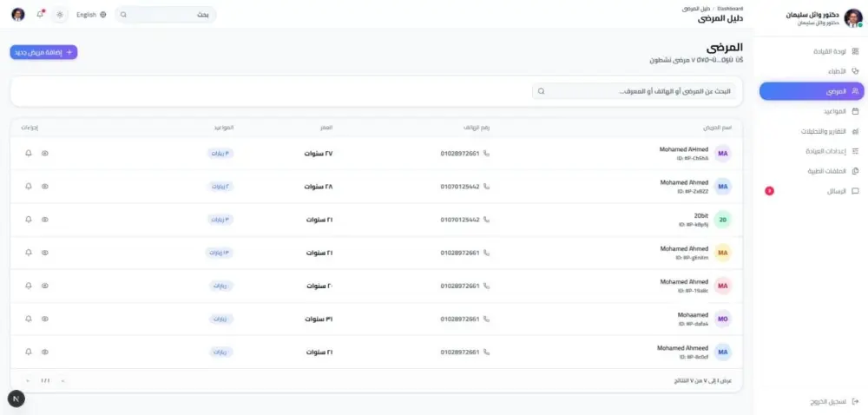Click the top header بحث search field

coord(166,15)
